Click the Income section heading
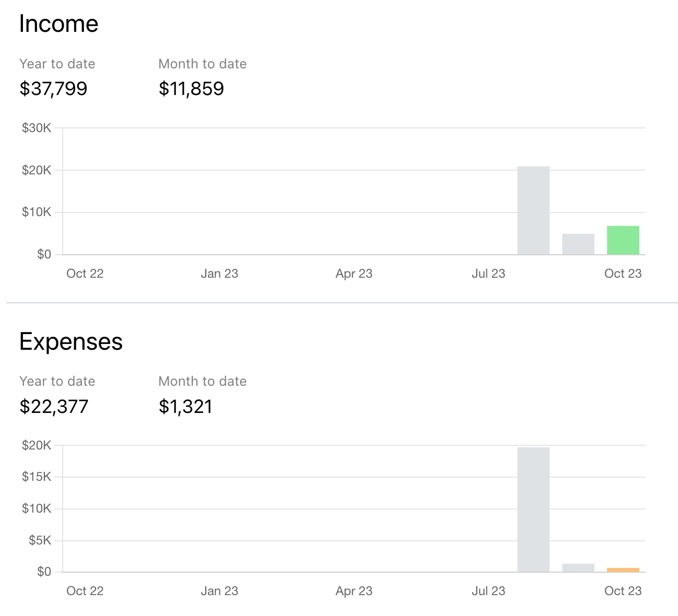678x616 pixels. 59,23
